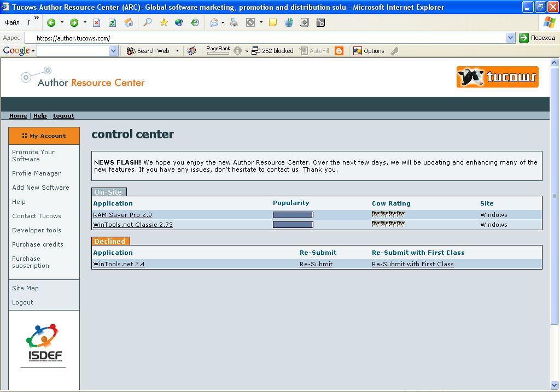
Task: Open Favorites with the star icon
Action: tap(164, 22)
